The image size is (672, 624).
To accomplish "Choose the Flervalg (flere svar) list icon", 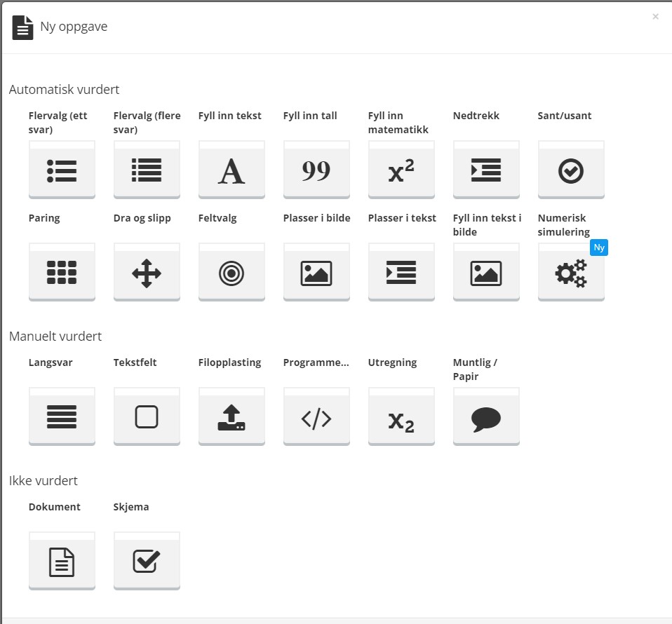I will (x=147, y=170).
